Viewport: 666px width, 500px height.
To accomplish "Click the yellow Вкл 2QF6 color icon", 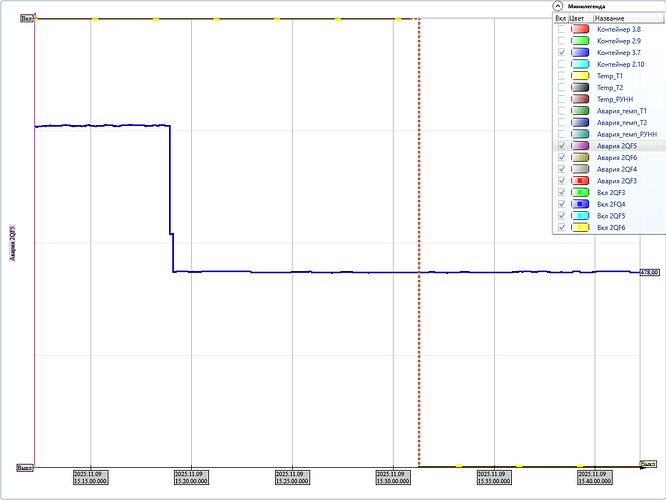I will coord(580,227).
